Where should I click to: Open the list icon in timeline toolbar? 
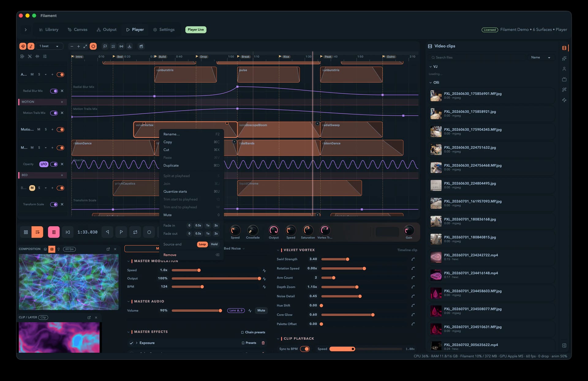[113, 47]
